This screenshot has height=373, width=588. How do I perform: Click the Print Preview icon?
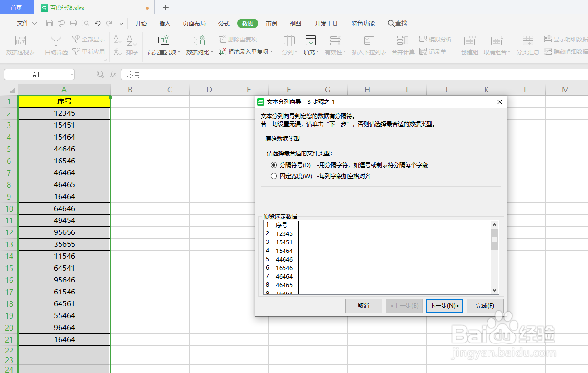pos(85,23)
